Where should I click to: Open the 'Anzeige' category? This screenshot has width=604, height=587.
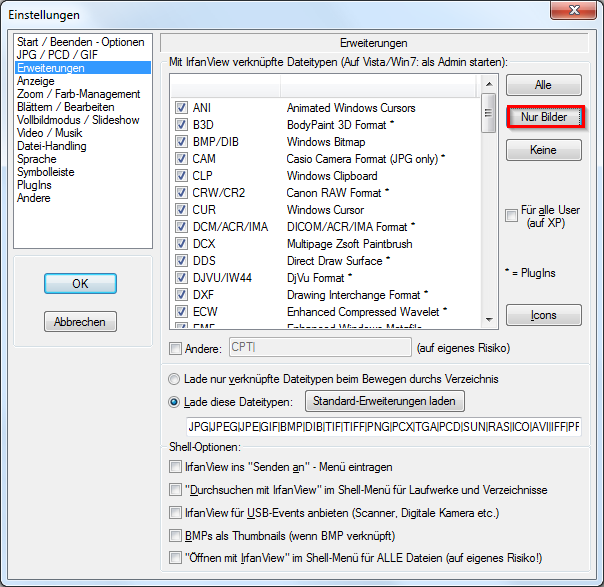click(35, 81)
